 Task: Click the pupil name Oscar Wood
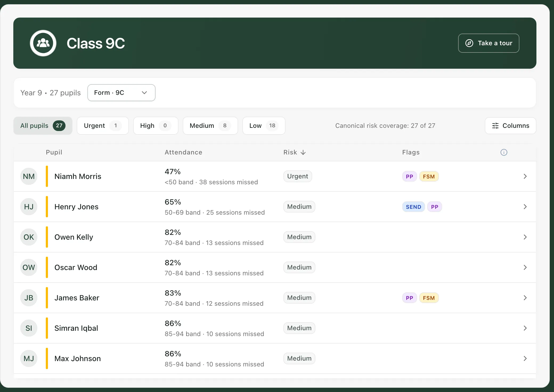click(x=76, y=267)
